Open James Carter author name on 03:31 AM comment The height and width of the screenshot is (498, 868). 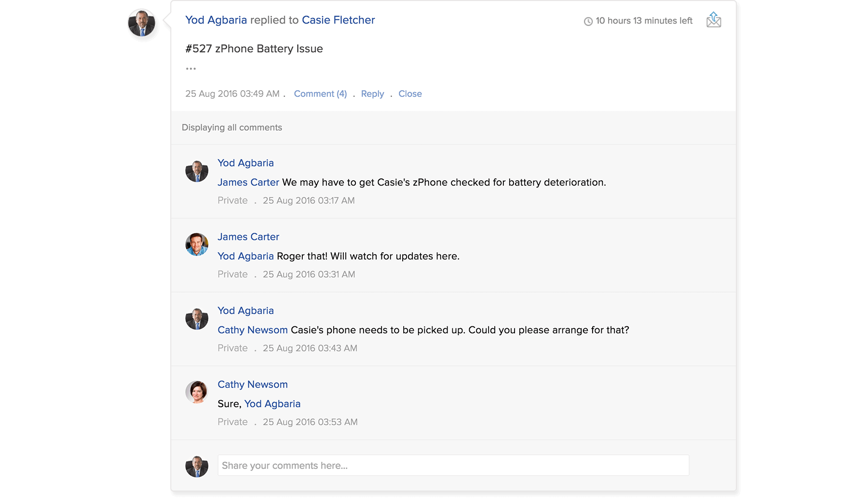click(x=248, y=237)
